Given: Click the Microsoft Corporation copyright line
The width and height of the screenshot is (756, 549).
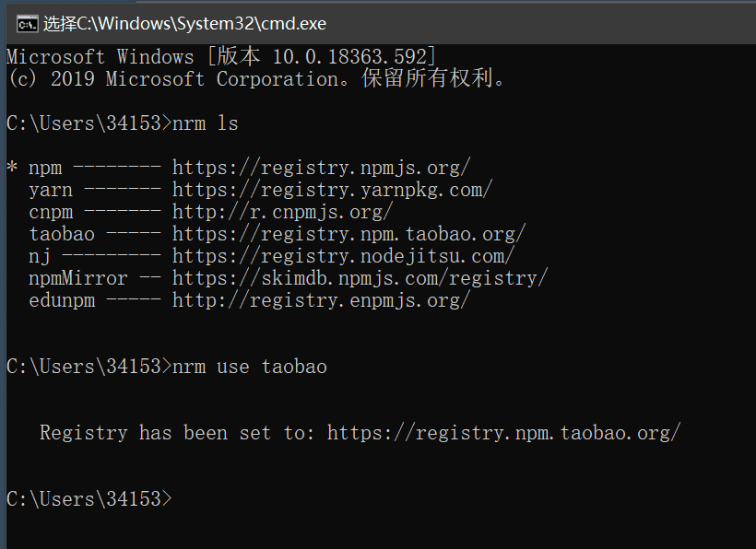Looking at the screenshot, I should coord(255,78).
